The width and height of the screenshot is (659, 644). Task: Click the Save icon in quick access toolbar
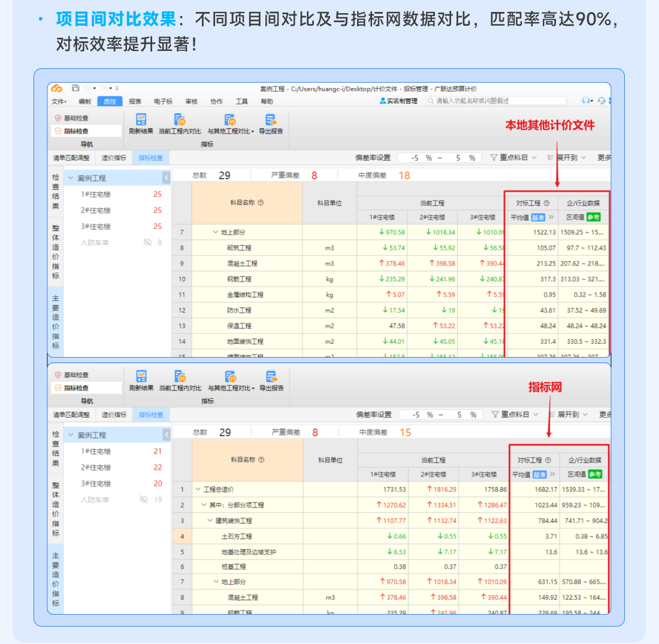tap(74, 88)
